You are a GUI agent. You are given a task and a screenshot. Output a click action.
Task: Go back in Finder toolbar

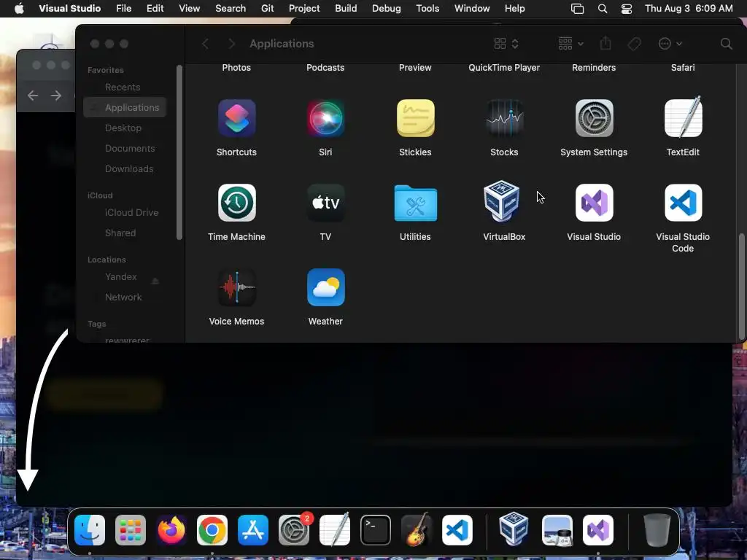pos(205,44)
